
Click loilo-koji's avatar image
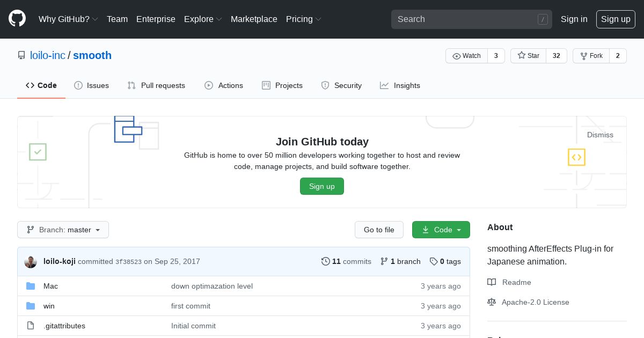tap(31, 261)
